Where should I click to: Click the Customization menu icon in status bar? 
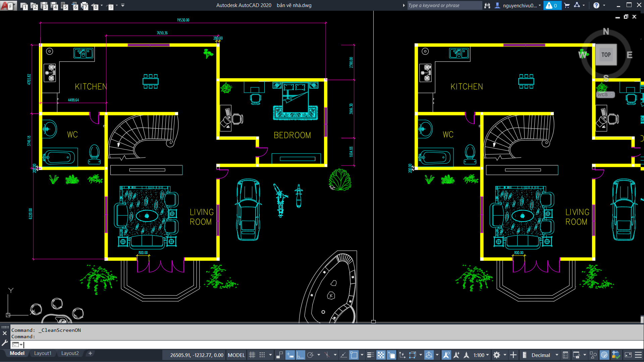[x=638, y=355]
